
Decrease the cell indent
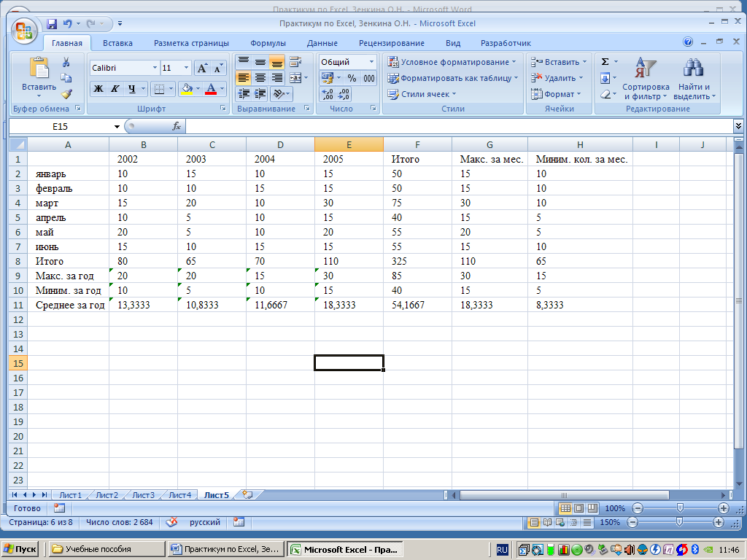click(x=244, y=94)
